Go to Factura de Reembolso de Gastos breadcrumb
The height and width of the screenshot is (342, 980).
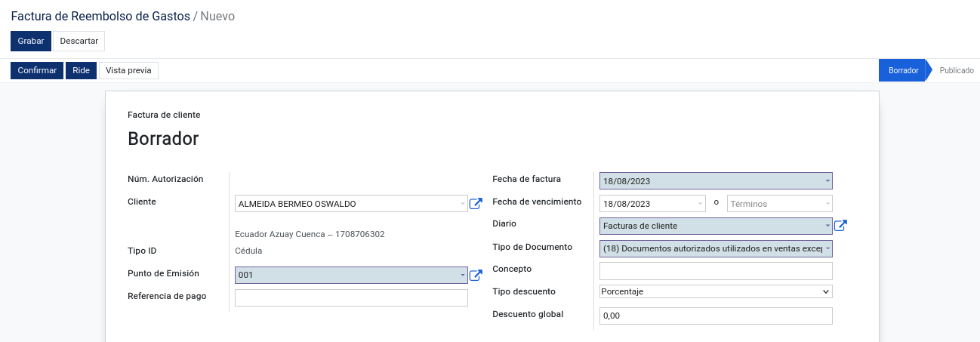pos(100,16)
